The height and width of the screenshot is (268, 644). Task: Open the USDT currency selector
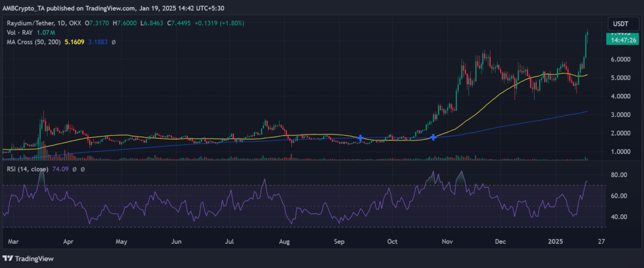tap(620, 24)
